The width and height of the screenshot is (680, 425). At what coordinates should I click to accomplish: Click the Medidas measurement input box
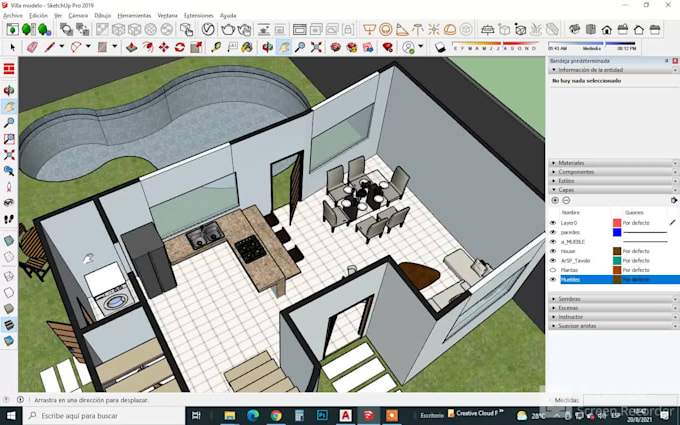coord(630,400)
